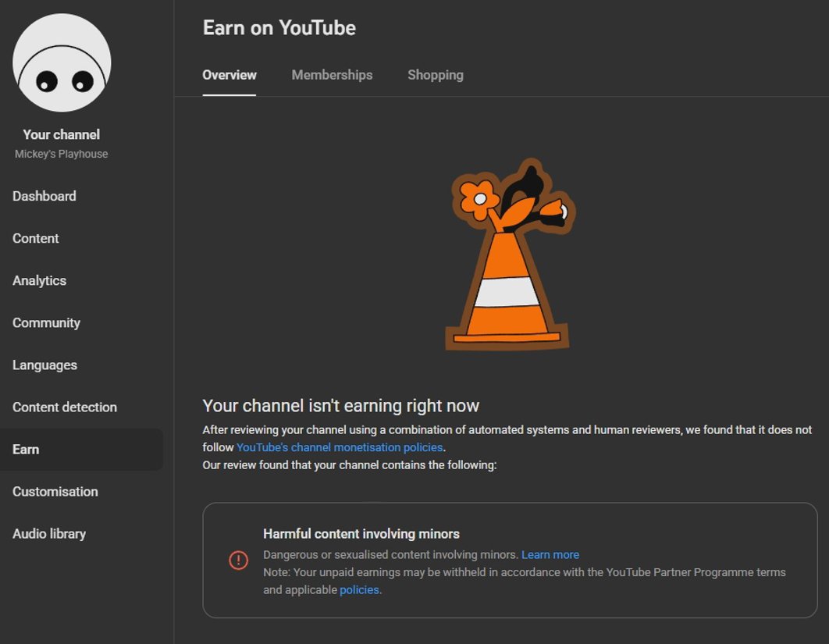Viewport: 829px width, 644px height.
Task: Go to the Content section
Action: [35, 238]
